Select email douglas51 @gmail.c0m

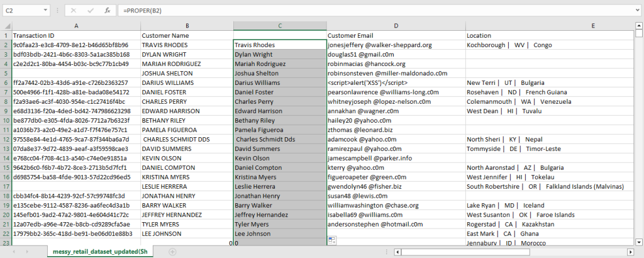coord(396,54)
